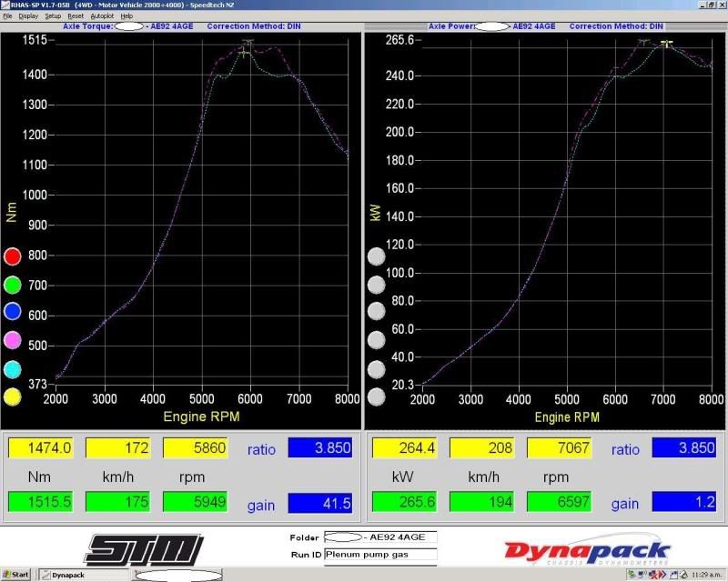Select the green 265.6 kW peak power value
Viewport: 728px width, 582px height.
405,502
